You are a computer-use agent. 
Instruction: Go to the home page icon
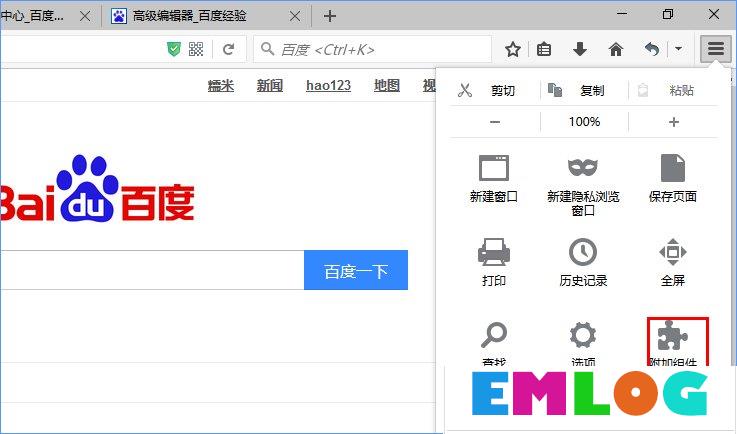[616, 49]
